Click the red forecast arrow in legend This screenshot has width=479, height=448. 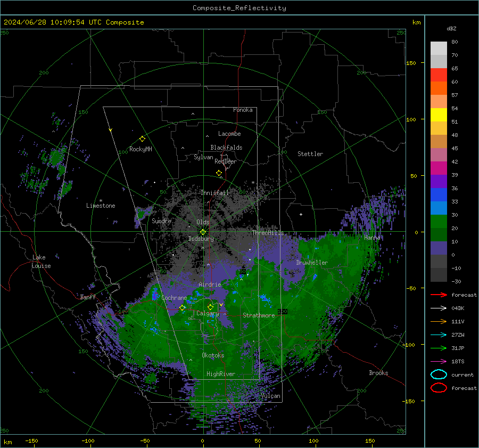click(x=439, y=295)
